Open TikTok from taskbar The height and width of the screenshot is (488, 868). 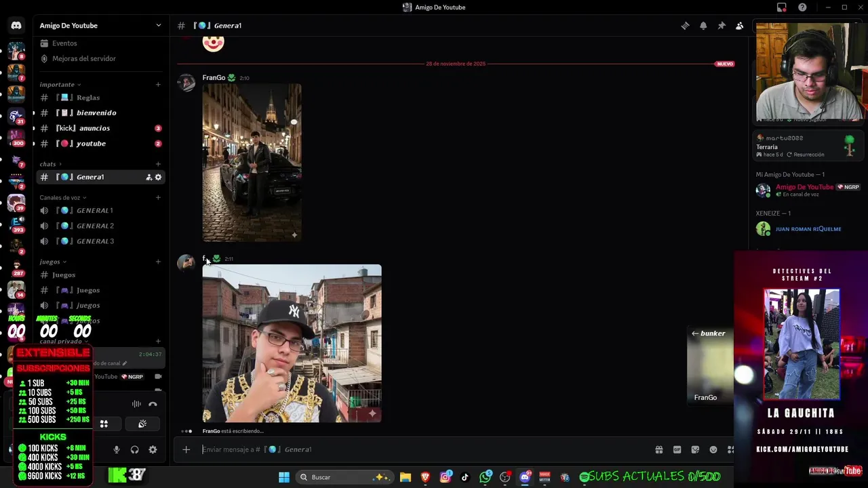click(x=465, y=477)
